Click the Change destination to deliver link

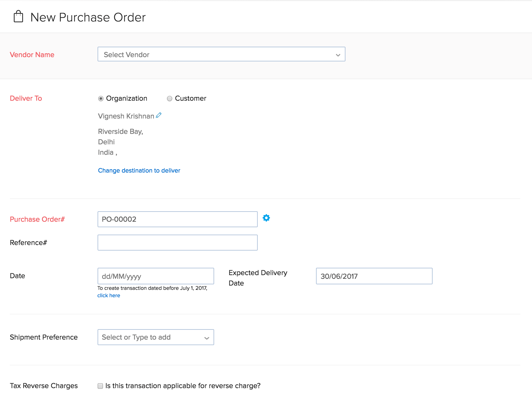click(139, 170)
